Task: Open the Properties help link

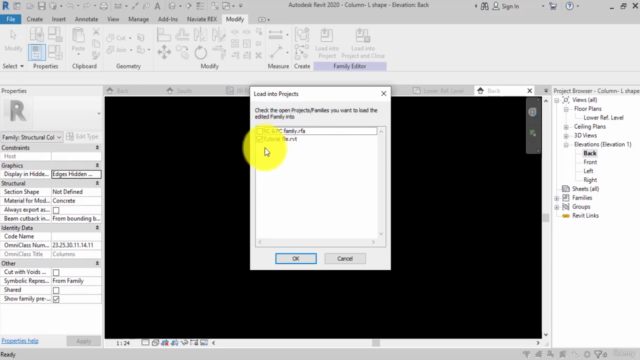Action: (20, 341)
